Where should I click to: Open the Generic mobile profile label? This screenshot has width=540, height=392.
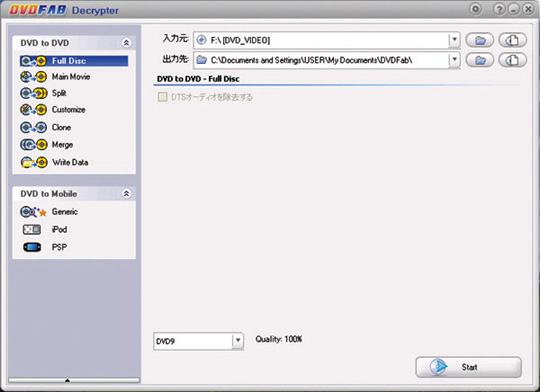coord(65,212)
